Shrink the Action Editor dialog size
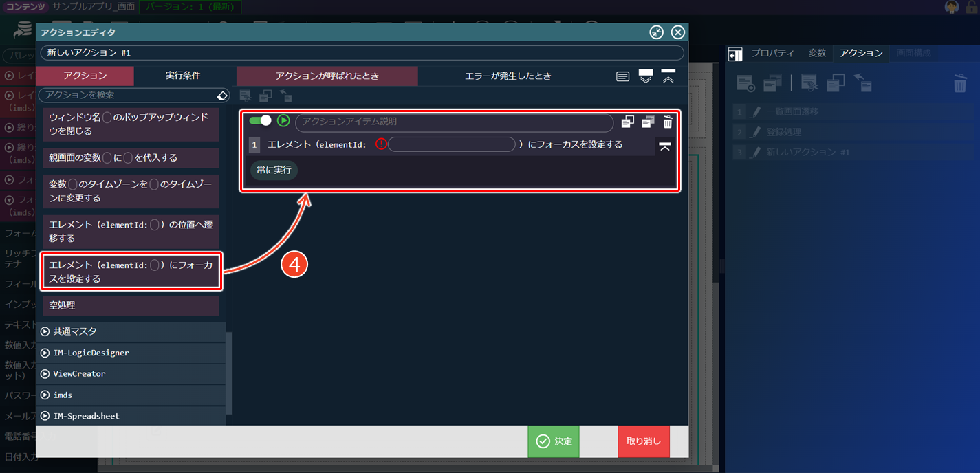 656,32
